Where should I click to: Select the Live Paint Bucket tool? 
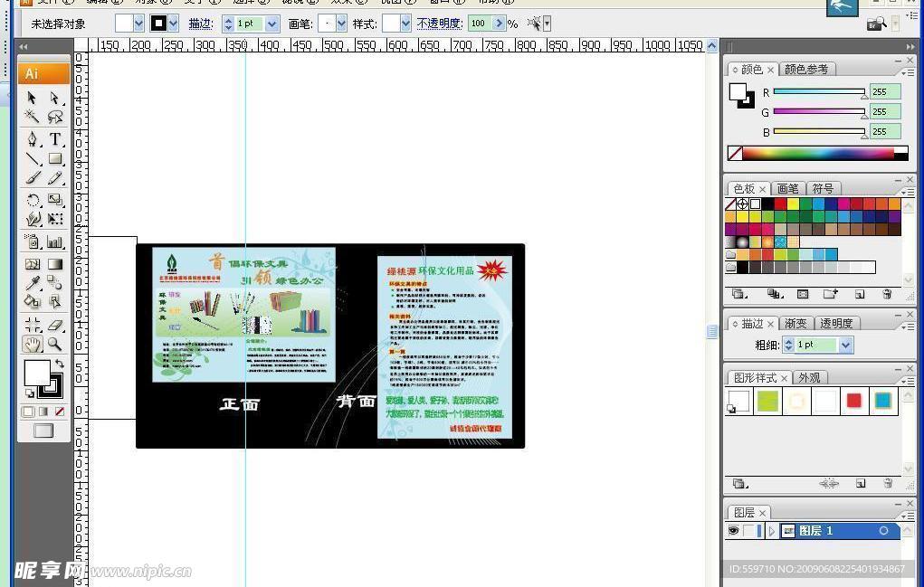pos(33,301)
